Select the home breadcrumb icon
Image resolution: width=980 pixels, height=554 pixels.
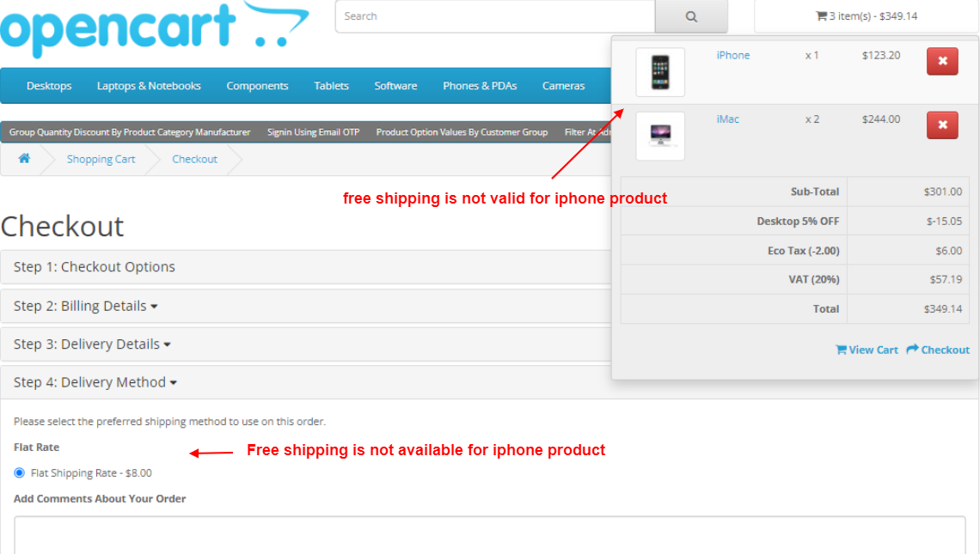pyautogui.click(x=24, y=158)
